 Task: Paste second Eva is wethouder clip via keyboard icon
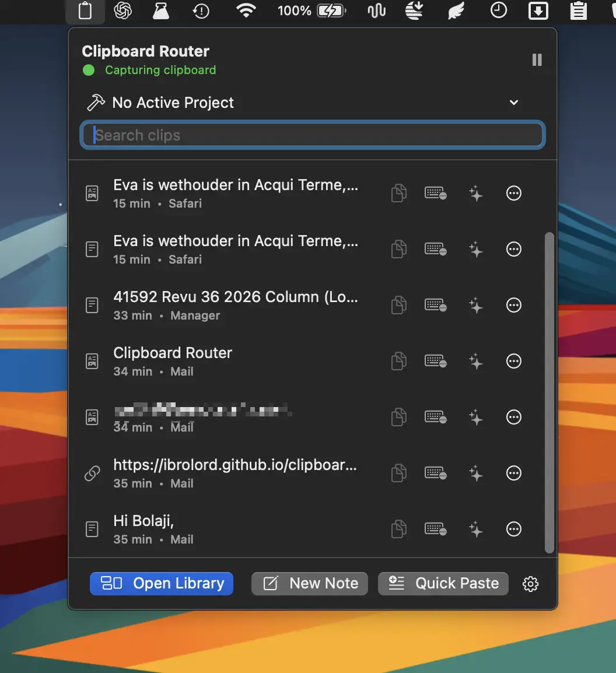click(435, 249)
